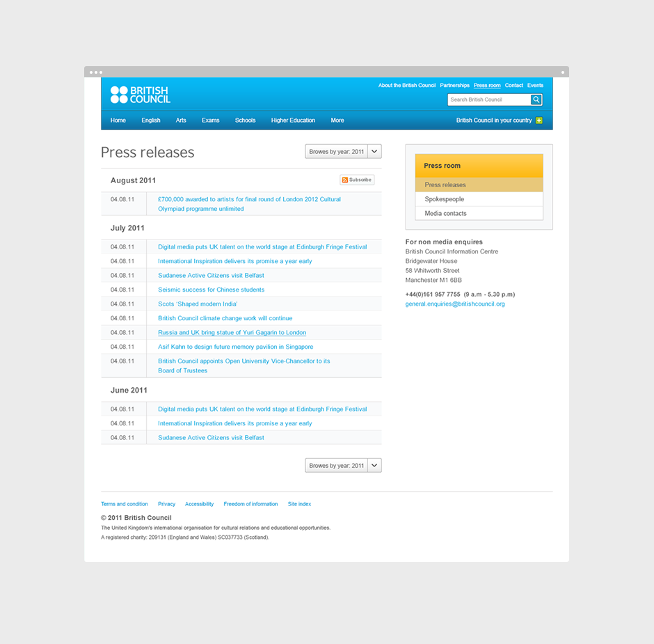Click the search magnifier icon

536,100
